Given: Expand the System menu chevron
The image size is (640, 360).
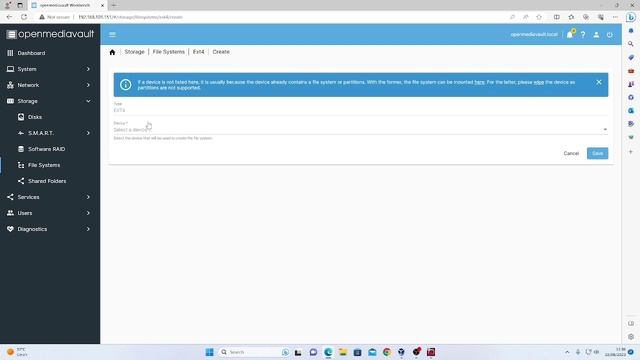Looking at the screenshot, I should point(88,69).
